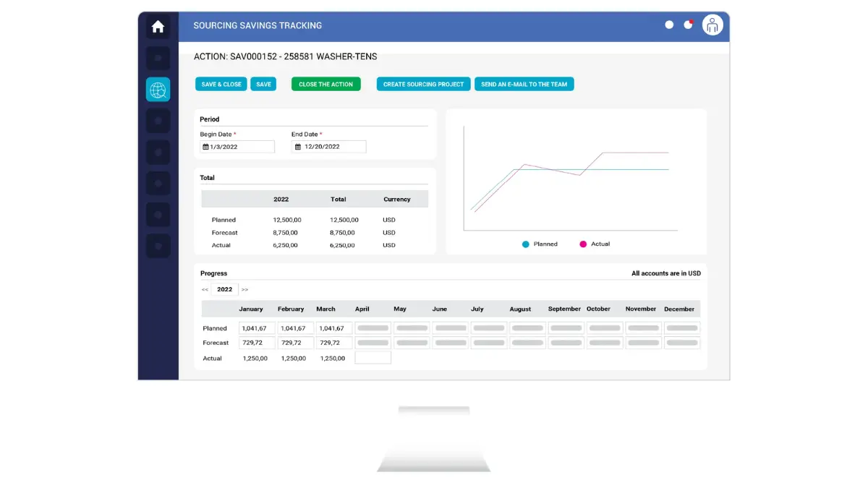Click the Begin Date calendar icon

[206, 147]
